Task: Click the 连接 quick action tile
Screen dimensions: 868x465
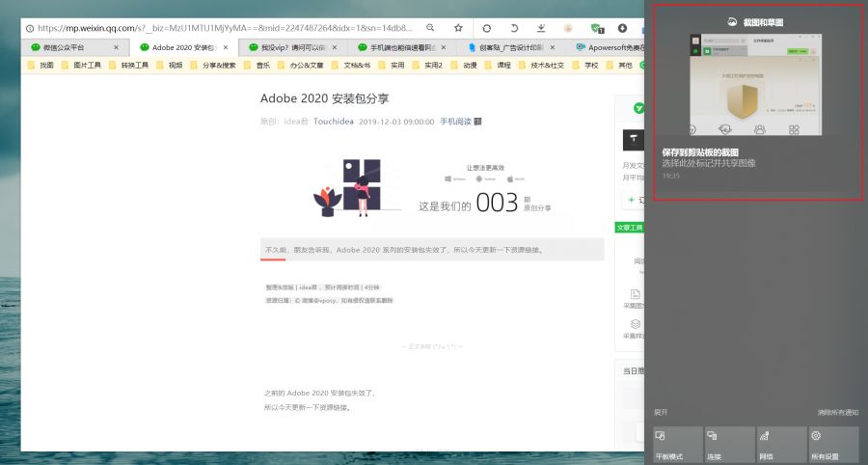Action: click(730, 445)
